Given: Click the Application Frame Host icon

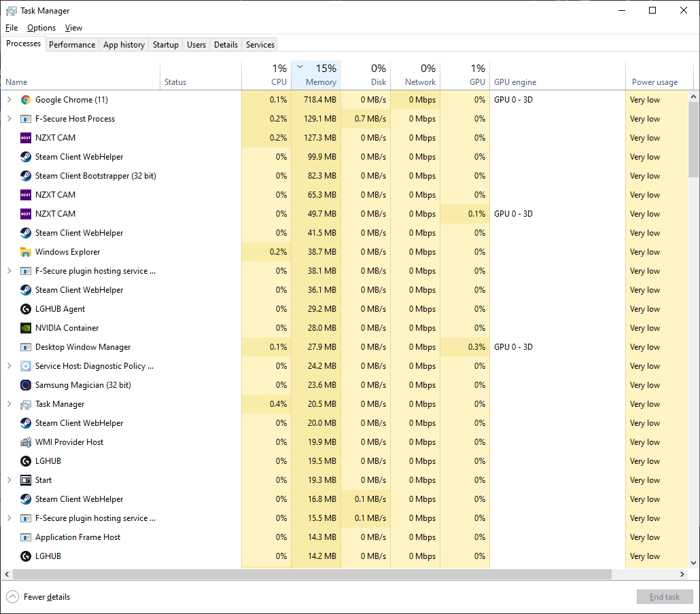Looking at the screenshot, I should coord(26,537).
